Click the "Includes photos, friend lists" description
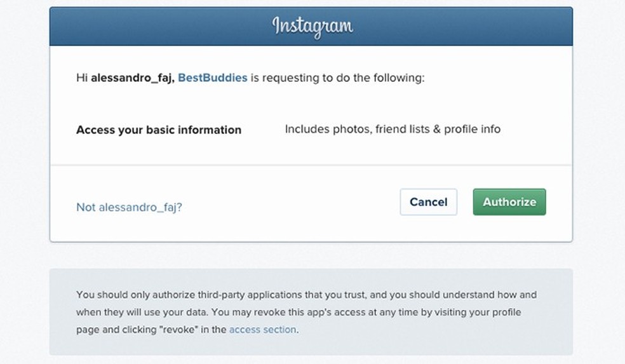This screenshot has height=364, width=625. 392,130
